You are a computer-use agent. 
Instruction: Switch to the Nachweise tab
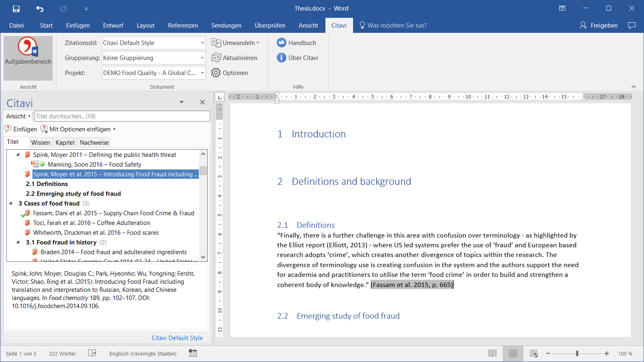(94, 143)
